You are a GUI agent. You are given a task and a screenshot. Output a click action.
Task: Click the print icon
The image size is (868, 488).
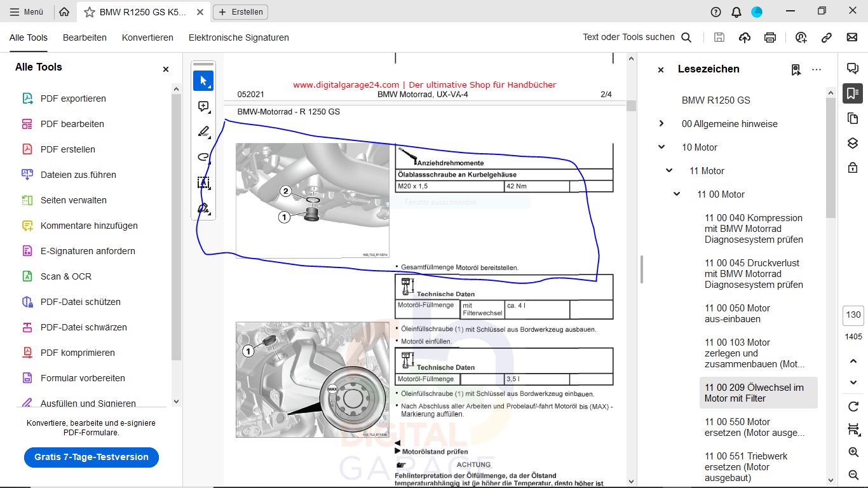pyautogui.click(x=770, y=37)
